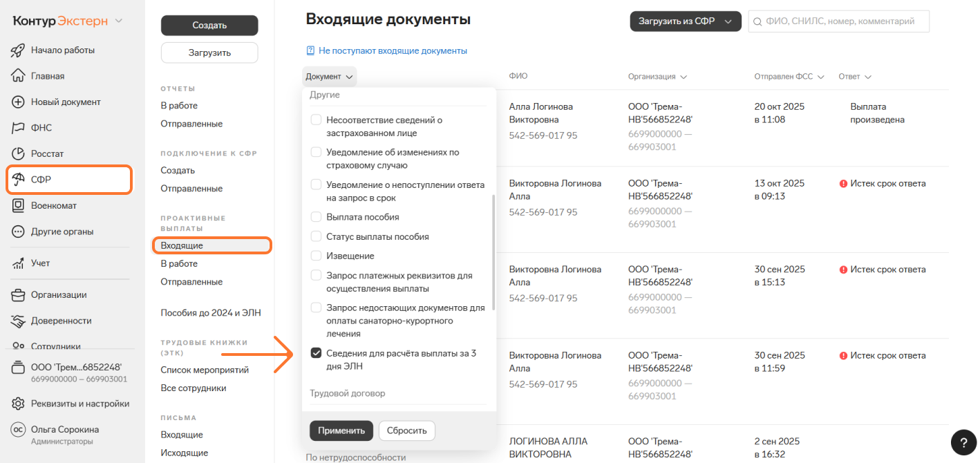Expand the Загрузить из СФР dropdown
The image size is (980, 463).
click(x=728, y=21)
